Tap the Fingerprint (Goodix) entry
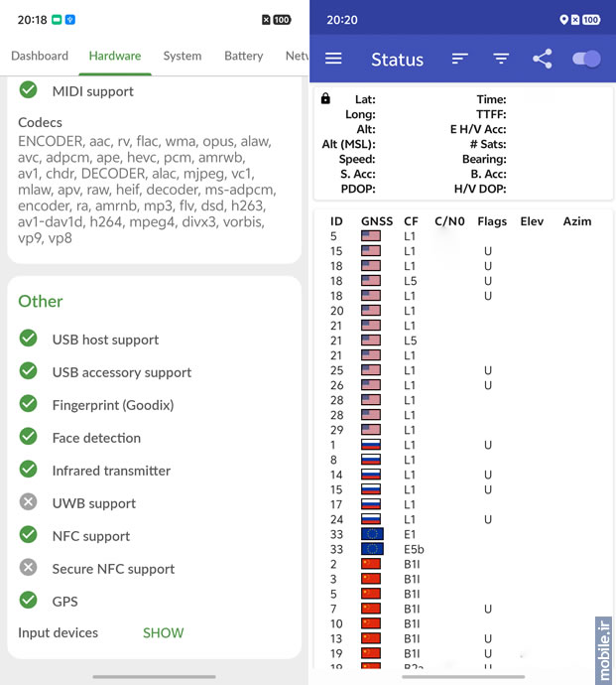Image resolution: width=616 pixels, height=685 pixels. 112,405
